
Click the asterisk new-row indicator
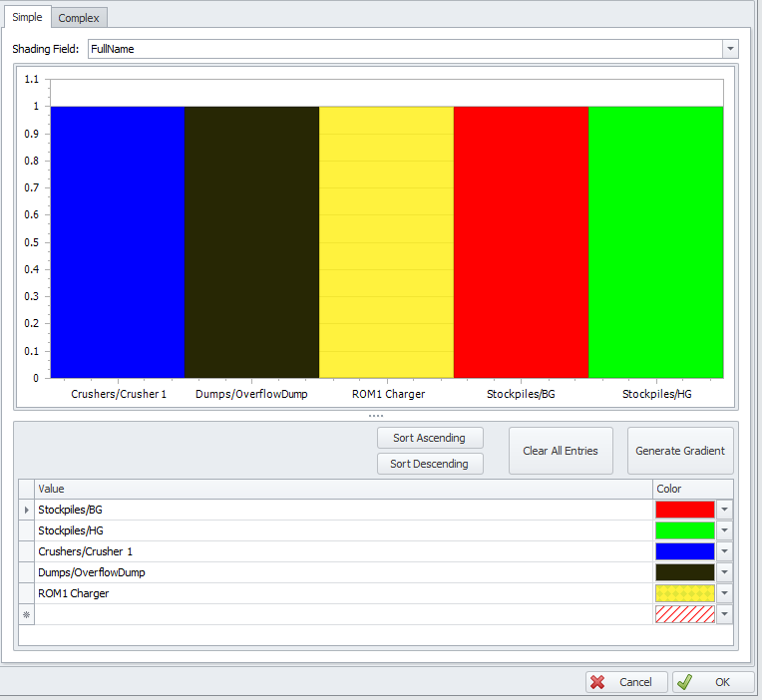27,614
